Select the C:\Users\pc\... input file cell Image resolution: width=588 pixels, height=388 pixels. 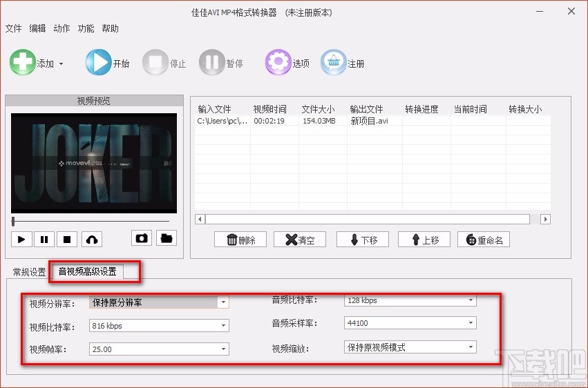(x=222, y=121)
